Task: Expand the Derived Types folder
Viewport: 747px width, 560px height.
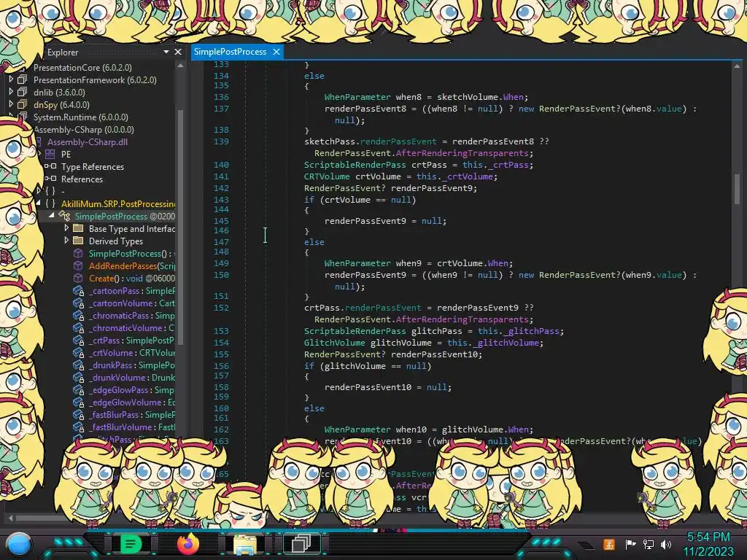Action: (66, 241)
